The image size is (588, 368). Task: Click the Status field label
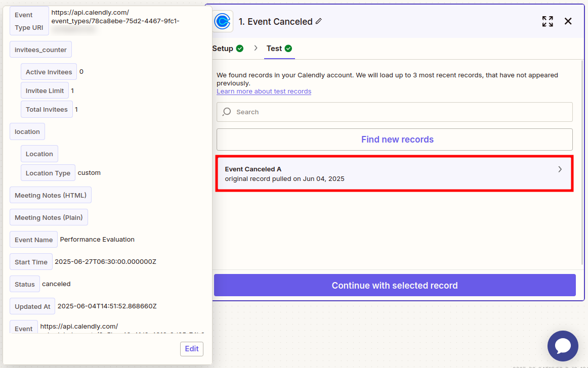pos(24,284)
